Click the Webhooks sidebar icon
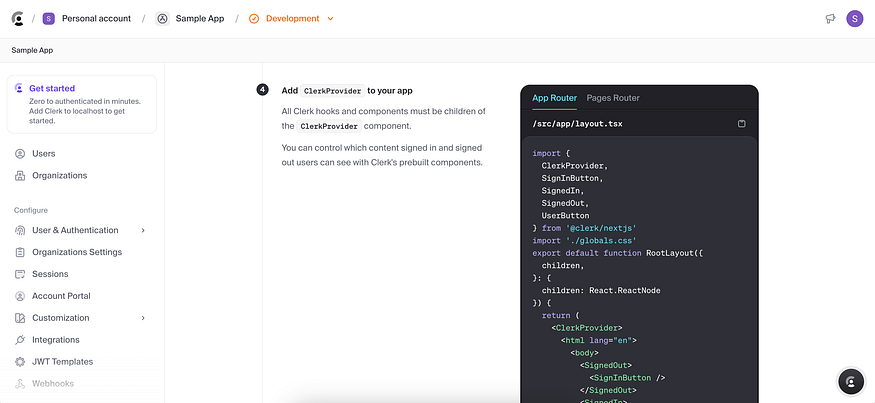This screenshot has height=403, width=875. click(x=20, y=383)
